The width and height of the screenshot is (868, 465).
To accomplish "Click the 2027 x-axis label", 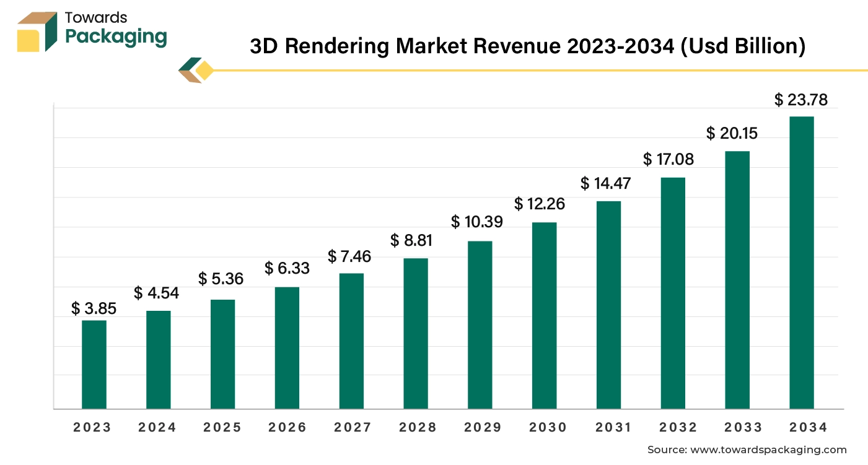I will point(353,427).
